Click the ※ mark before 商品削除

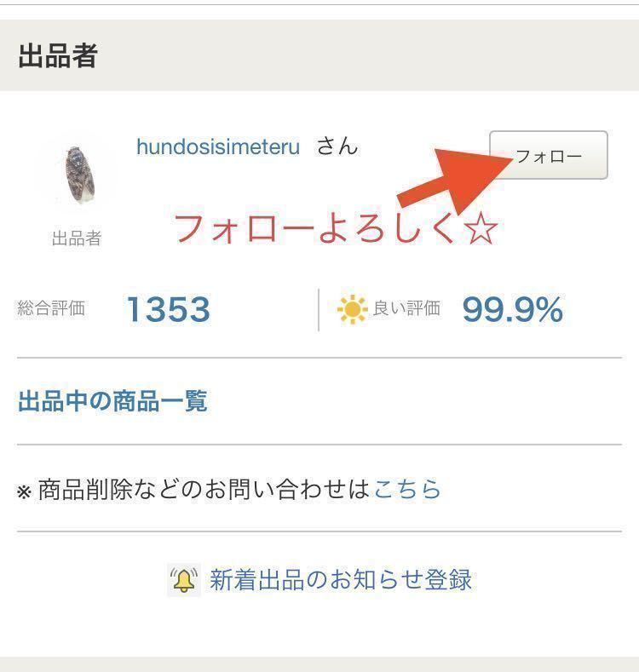pos(24,491)
